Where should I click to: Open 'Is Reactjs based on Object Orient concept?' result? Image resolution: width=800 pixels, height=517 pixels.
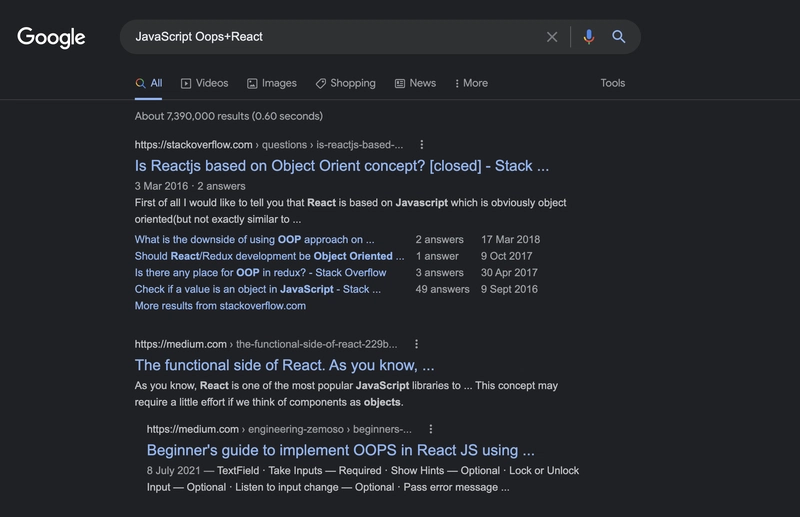pyautogui.click(x=342, y=166)
